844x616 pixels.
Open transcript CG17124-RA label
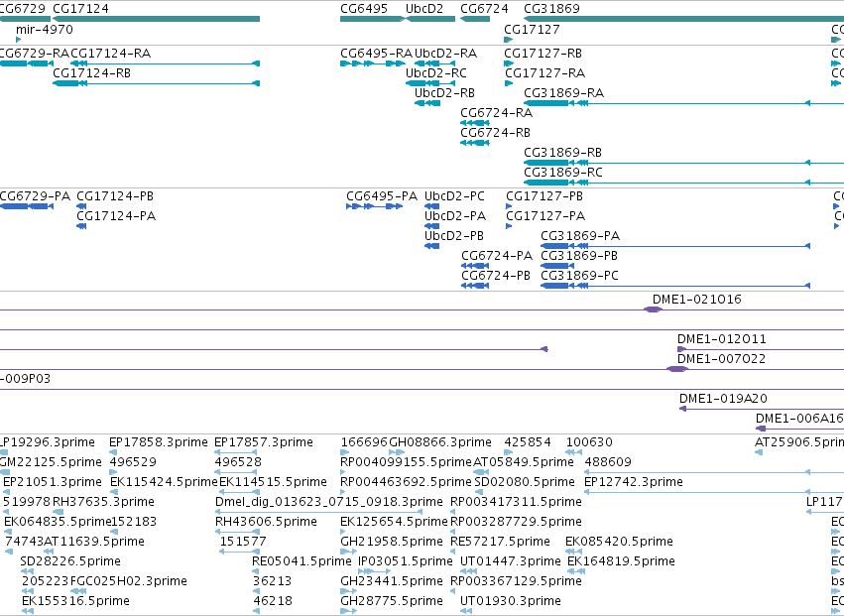[x=110, y=54]
